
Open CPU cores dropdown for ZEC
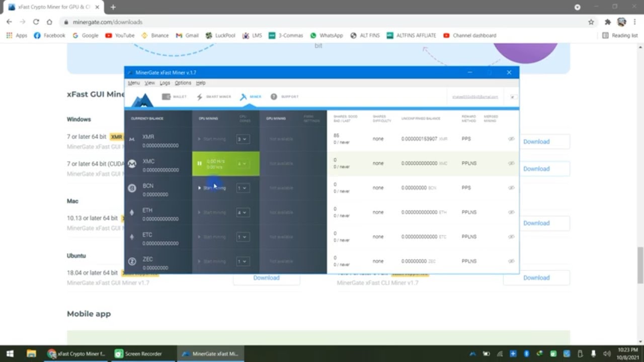243,261
